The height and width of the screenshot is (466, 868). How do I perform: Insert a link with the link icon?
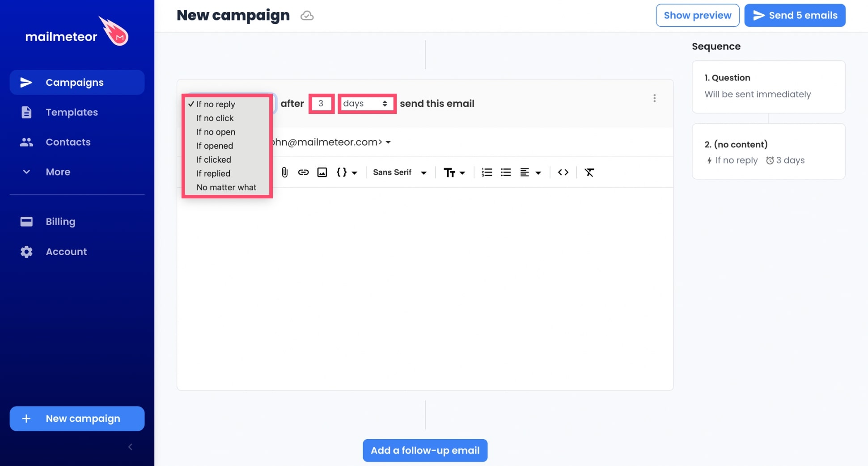[x=303, y=172]
